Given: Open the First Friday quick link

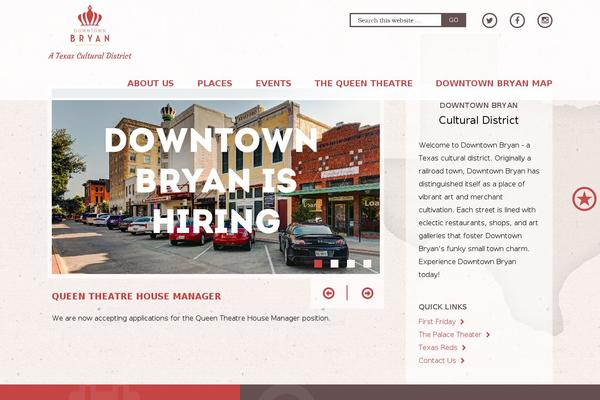Looking at the screenshot, I should tap(437, 322).
